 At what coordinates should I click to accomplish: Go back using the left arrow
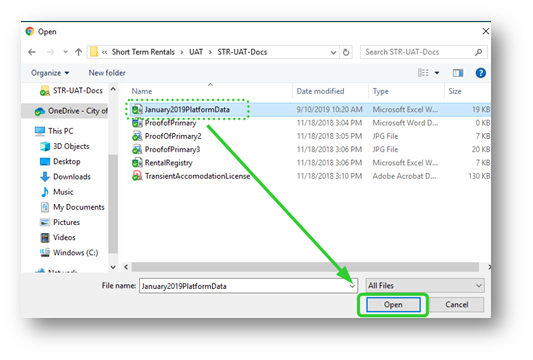pos(32,52)
